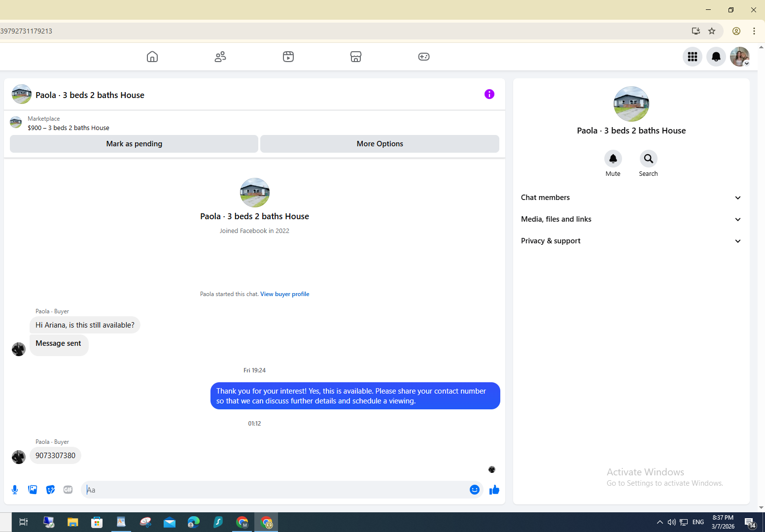The height and width of the screenshot is (532, 765).
Task: Expand Chat members section
Action: (x=631, y=198)
